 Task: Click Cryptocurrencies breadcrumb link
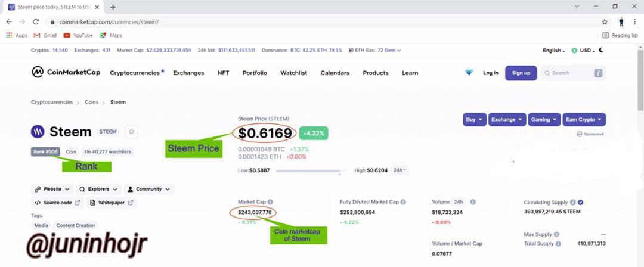[x=52, y=102]
